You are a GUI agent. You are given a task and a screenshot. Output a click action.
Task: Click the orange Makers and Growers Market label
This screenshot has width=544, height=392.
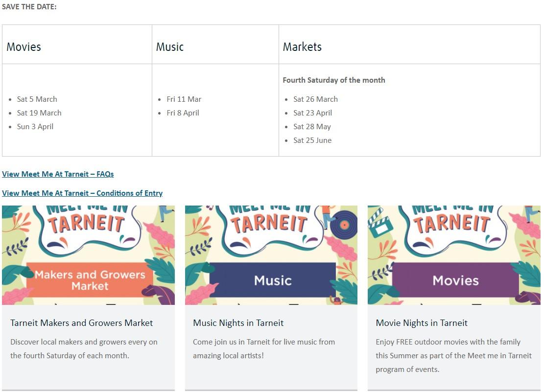click(90, 280)
